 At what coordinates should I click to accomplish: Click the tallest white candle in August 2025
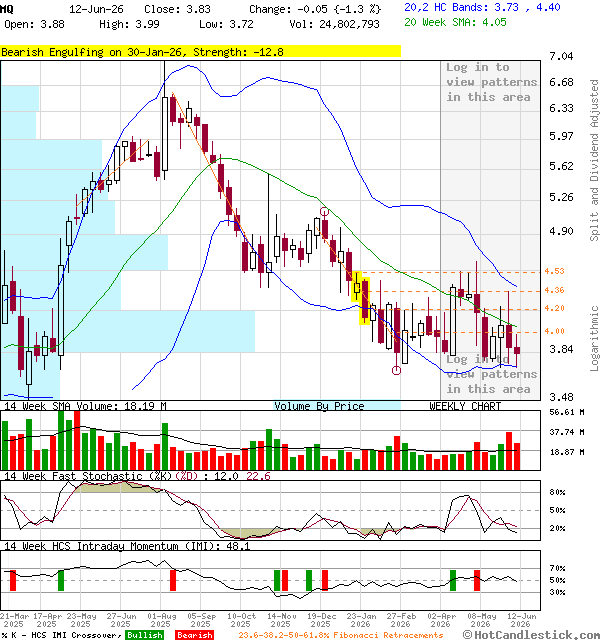(x=165, y=133)
